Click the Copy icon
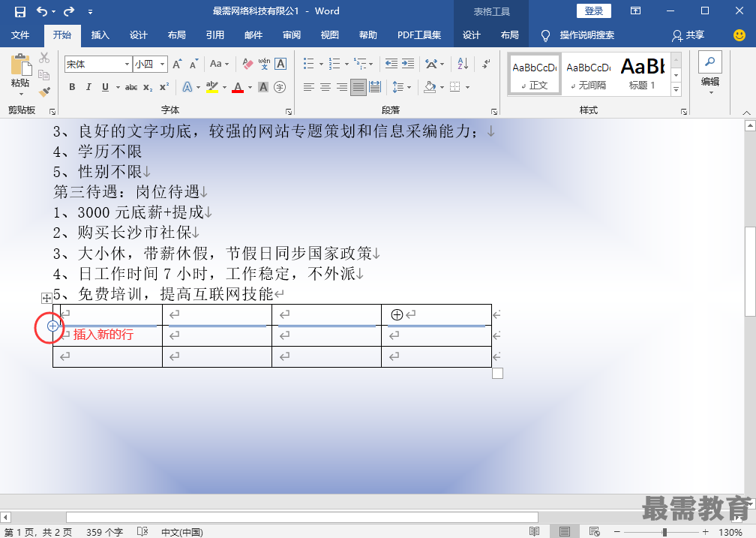This screenshot has height=538, width=756. click(x=43, y=74)
